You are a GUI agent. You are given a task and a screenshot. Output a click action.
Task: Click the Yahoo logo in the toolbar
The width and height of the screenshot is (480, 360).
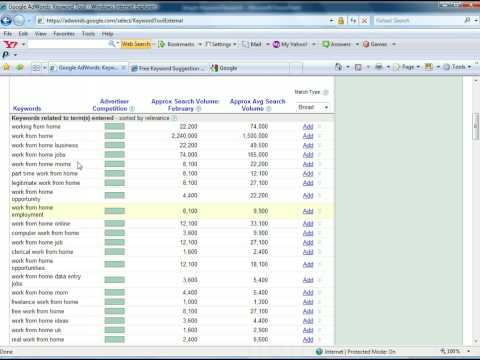click(10, 44)
